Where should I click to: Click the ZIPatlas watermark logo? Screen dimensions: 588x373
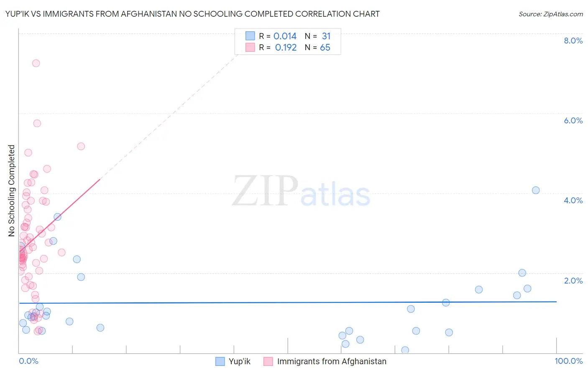point(301,192)
